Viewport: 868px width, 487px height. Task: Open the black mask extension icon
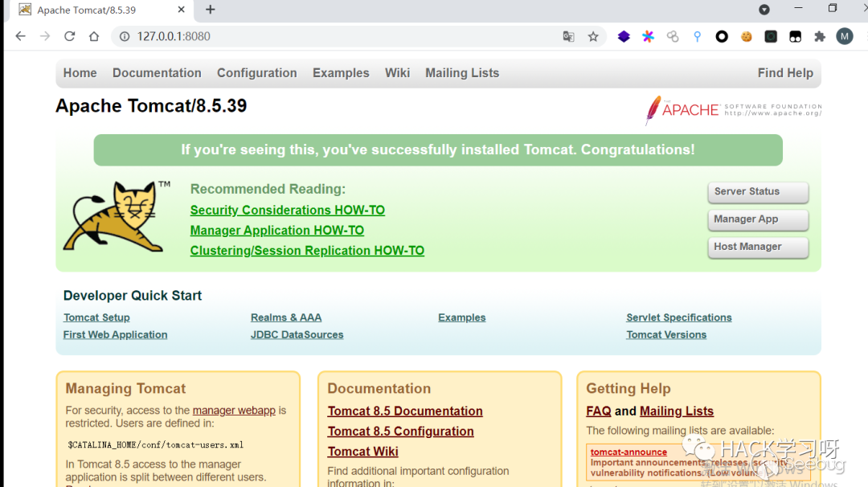click(795, 36)
